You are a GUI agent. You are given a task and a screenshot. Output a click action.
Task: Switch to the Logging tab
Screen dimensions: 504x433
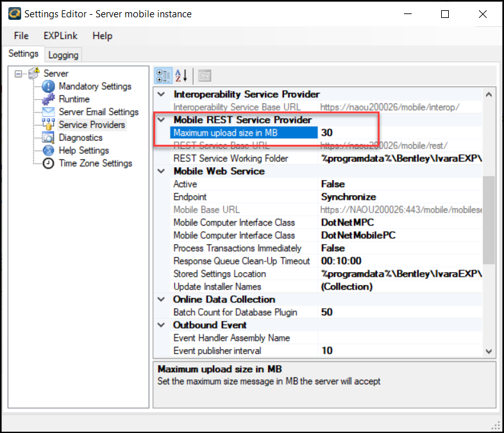pos(63,55)
